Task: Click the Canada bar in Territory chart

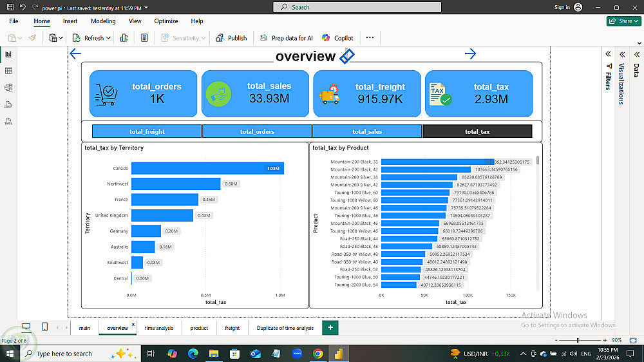Action: pyautogui.click(x=207, y=168)
